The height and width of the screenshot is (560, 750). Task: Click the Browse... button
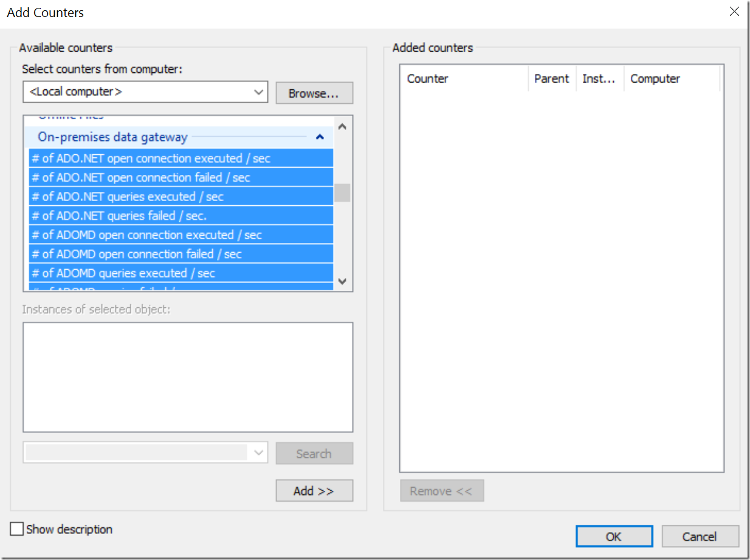(x=314, y=93)
